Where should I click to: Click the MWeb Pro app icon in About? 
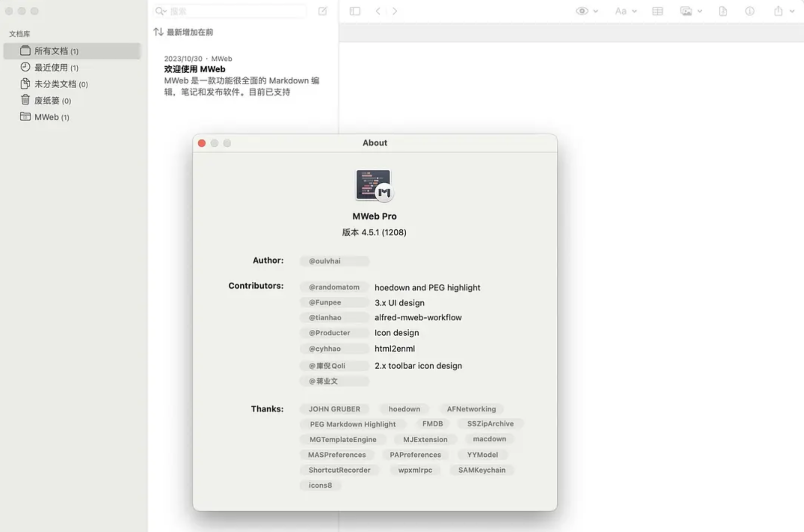coord(374,185)
